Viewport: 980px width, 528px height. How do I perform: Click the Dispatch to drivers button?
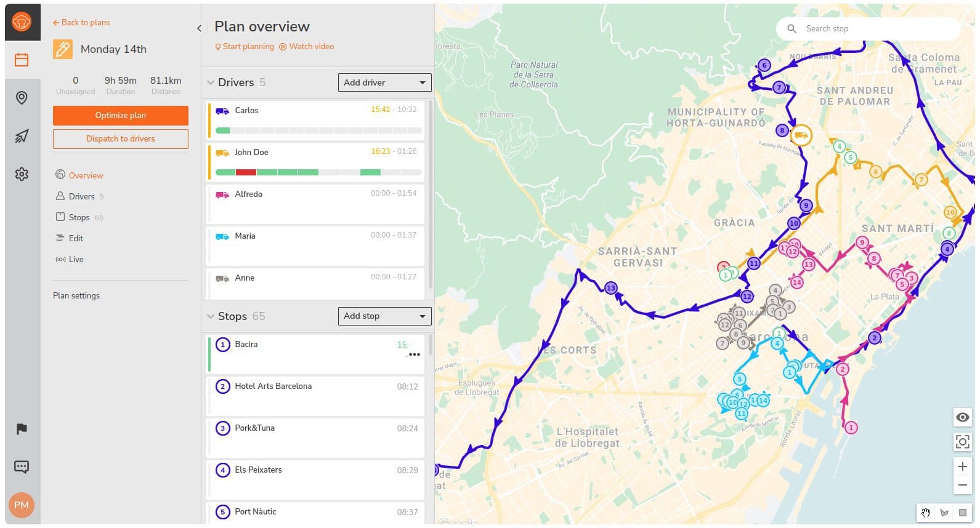click(121, 138)
